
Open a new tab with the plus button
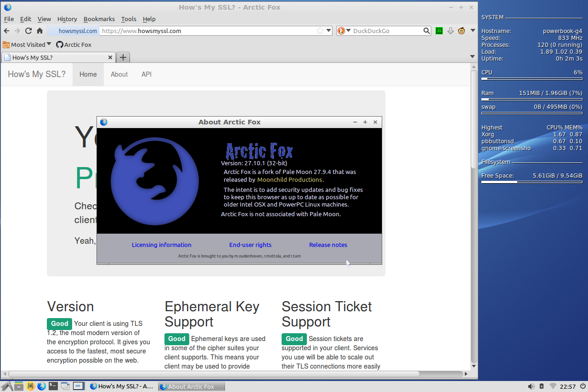click(x=123, y=57)
